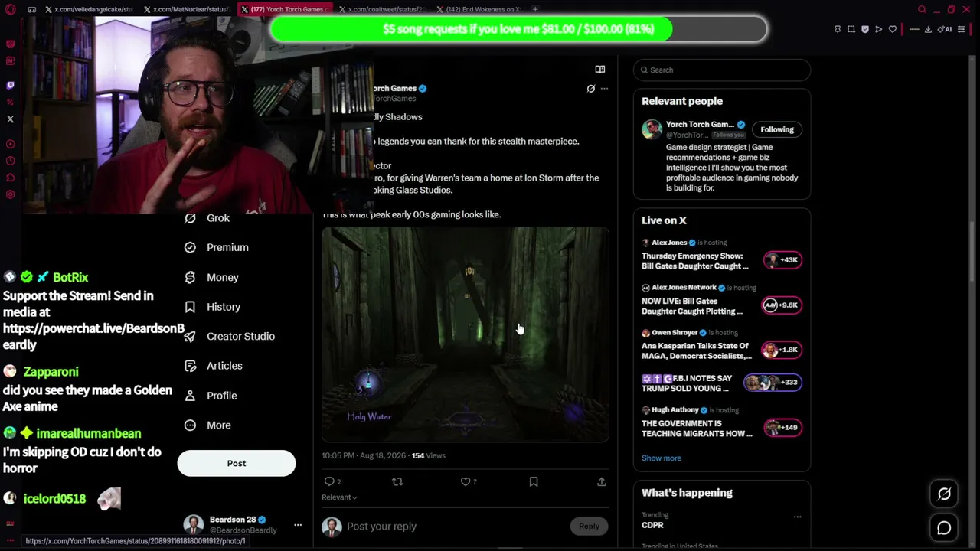The height and width of the screenshot is (551, 980).
Task: Click imarealhumanbean username in chat overlay
Action: [89, 433]
